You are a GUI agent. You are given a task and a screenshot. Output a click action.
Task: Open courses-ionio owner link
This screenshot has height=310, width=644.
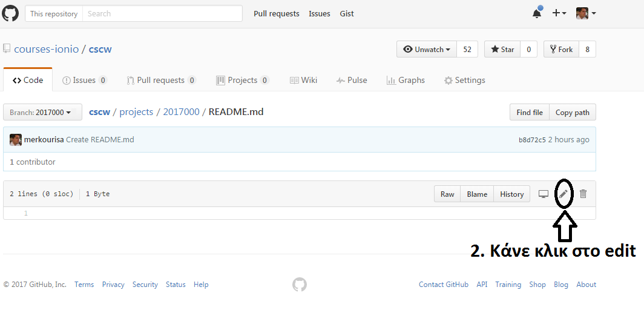coord(47,49)
